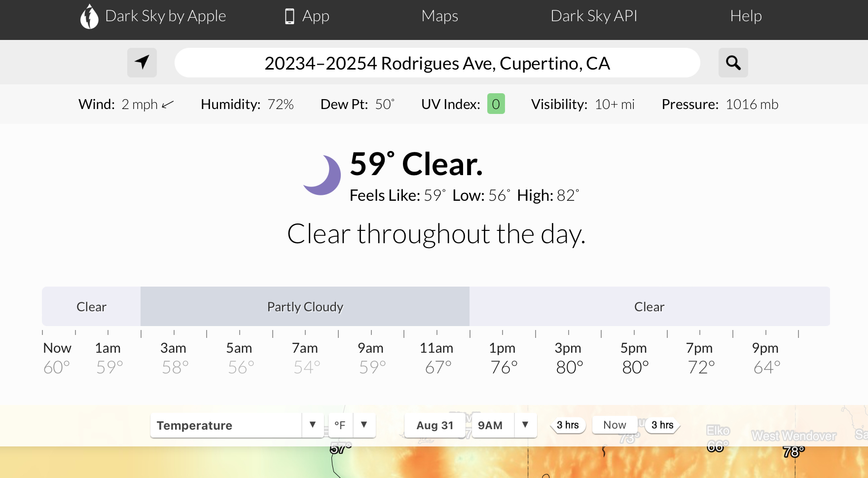Click the Dark Sky lightning drop logo
Screen dimensions: 868x478
89,16
